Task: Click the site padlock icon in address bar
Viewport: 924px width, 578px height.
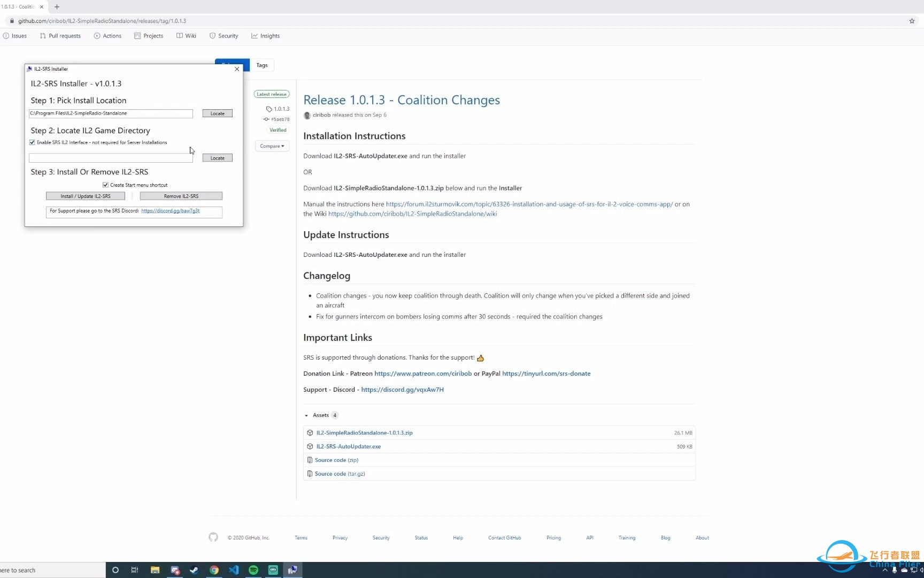Action: [x=12, y=21]
